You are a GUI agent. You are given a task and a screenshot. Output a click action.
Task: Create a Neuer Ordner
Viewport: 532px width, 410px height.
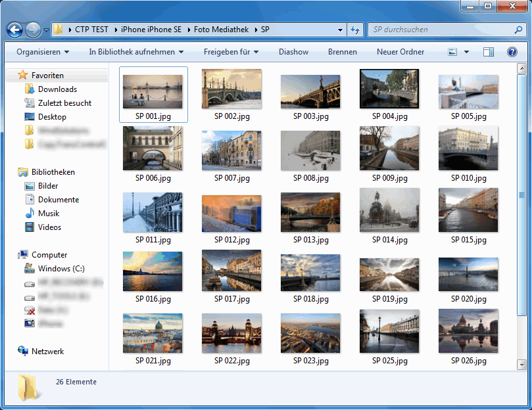400,52
